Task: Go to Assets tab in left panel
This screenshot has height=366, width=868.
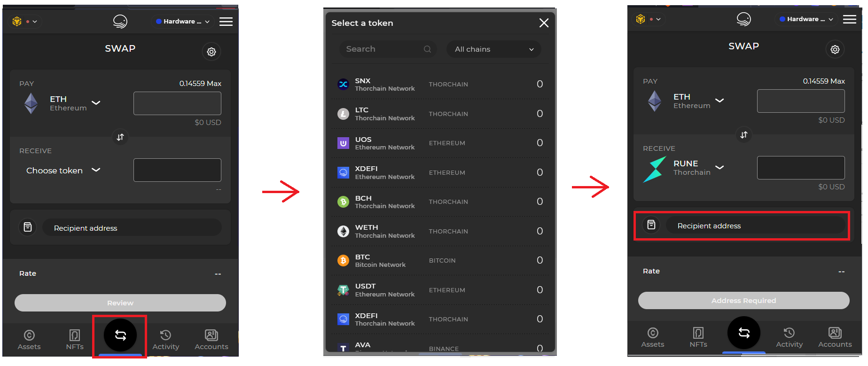Action: tap(29, 340)
